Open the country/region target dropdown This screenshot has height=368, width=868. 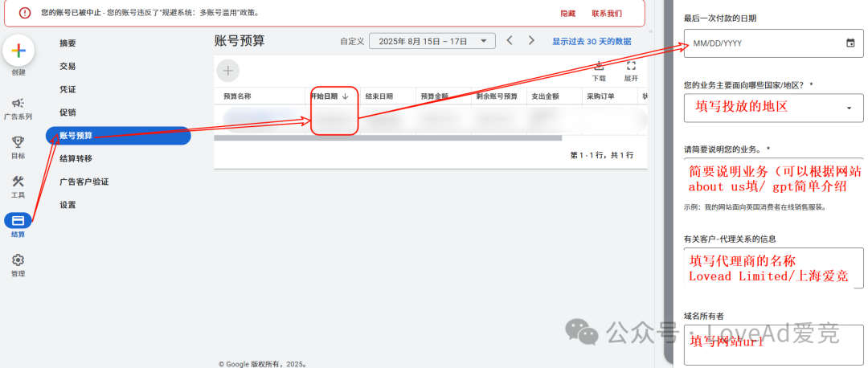tap(849, 108)
